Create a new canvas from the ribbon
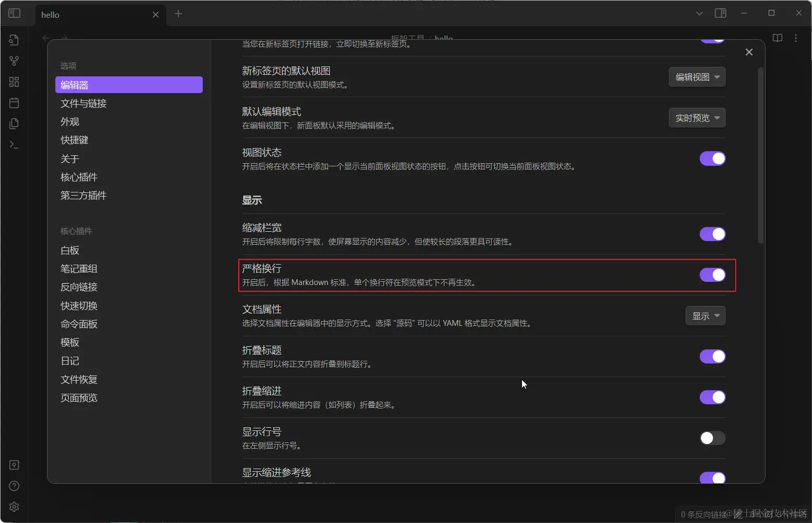The height and width of the screenshot is (523, 812). pos(14,82)
